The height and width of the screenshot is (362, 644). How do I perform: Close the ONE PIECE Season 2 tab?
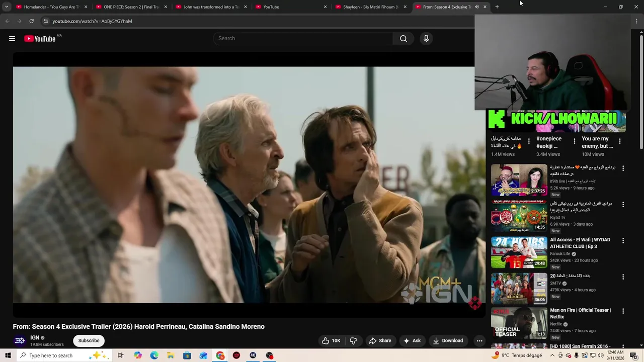[x=166, y=7]
